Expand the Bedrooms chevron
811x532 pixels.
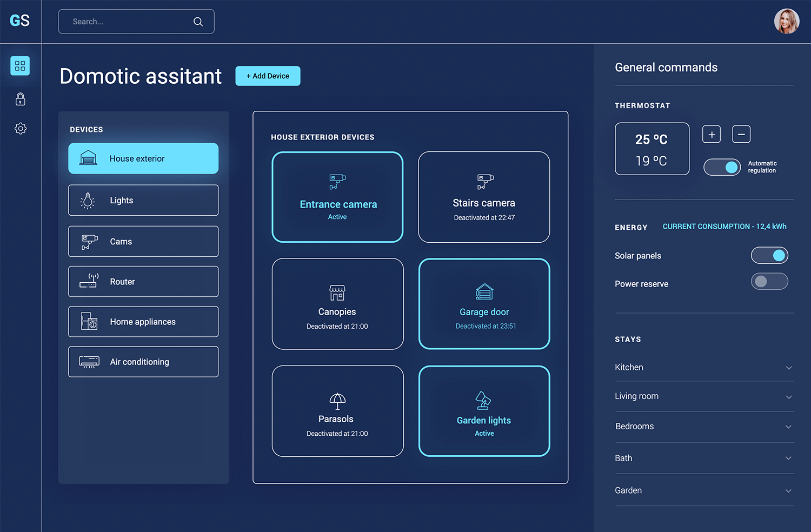[x=789, y=427]
